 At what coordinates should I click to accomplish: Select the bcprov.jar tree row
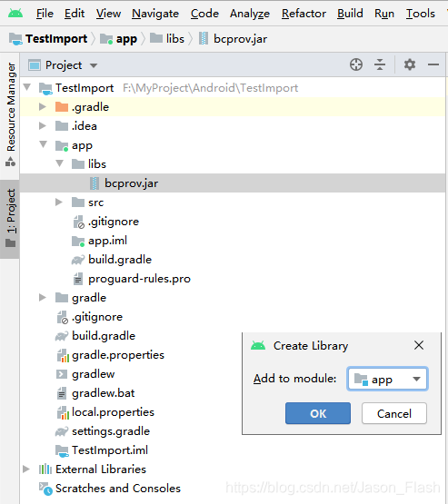click(x=233, y=183)
